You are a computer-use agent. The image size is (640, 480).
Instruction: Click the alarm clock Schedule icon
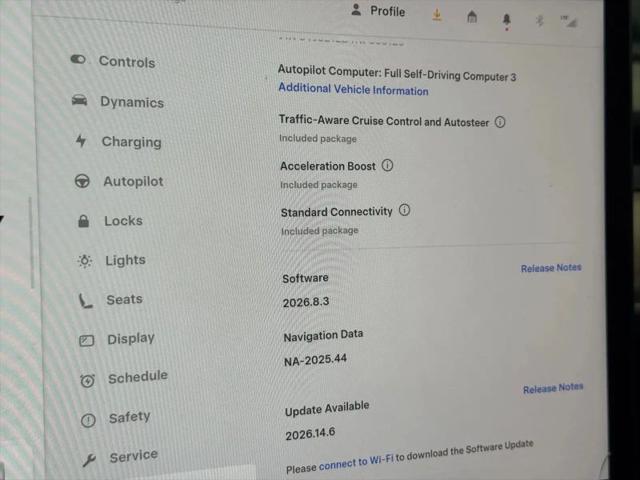[87, 380]
